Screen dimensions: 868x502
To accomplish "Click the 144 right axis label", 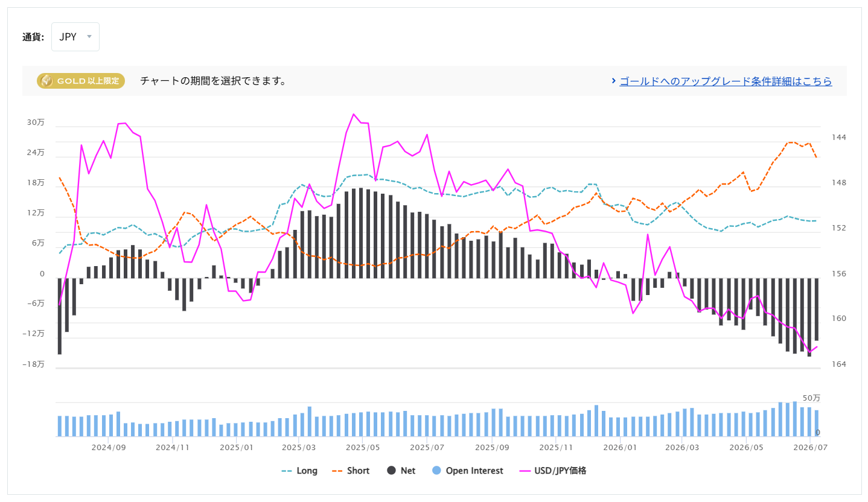I will [x=839, y=138].
